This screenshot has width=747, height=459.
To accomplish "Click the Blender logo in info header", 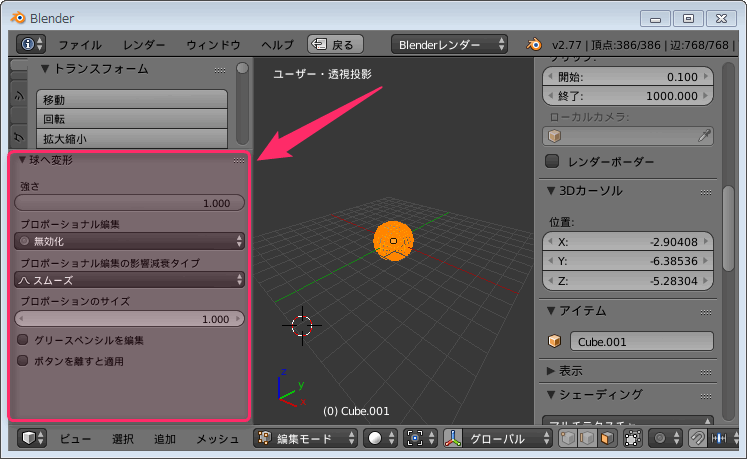I will tap(534, 45).
